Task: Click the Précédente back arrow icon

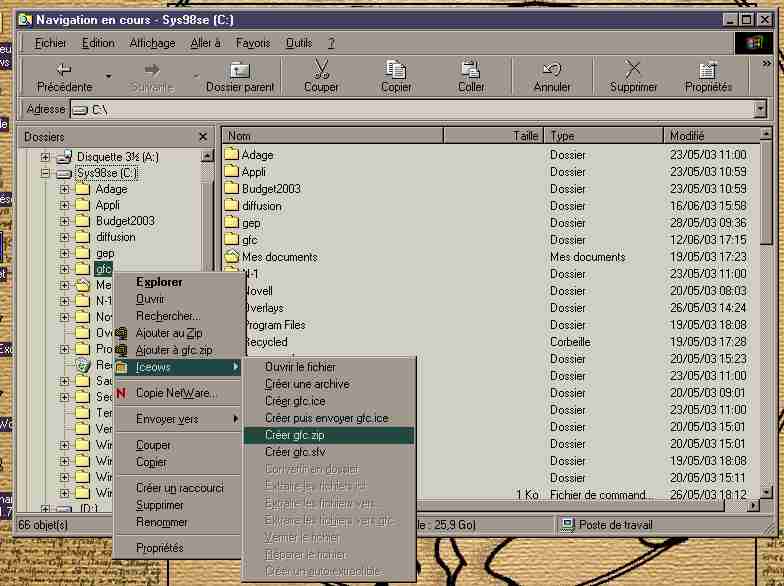Action: [64, 70]
